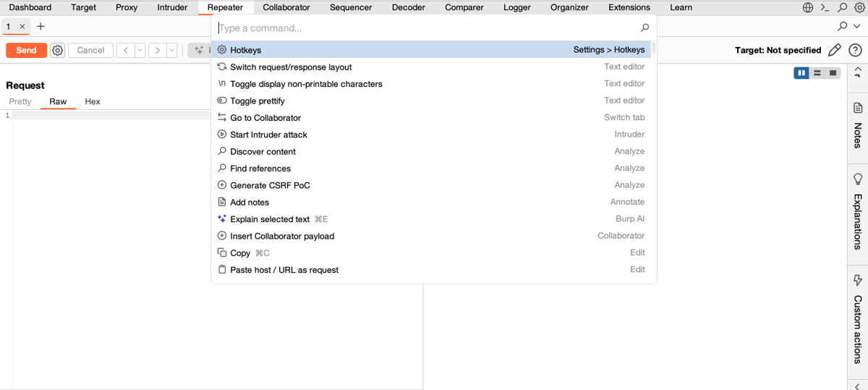Click the pencil icon to edit target

pyautogui.click(x=834, y=51)
